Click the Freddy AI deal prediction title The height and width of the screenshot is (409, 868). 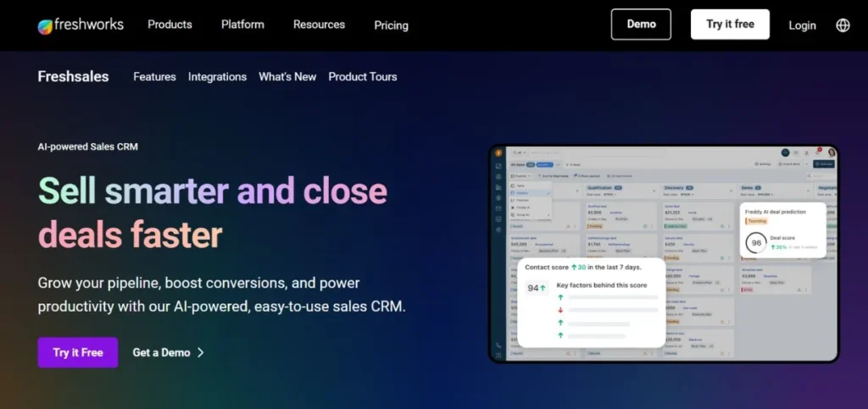pyautogui.click(x=775, y=212)
